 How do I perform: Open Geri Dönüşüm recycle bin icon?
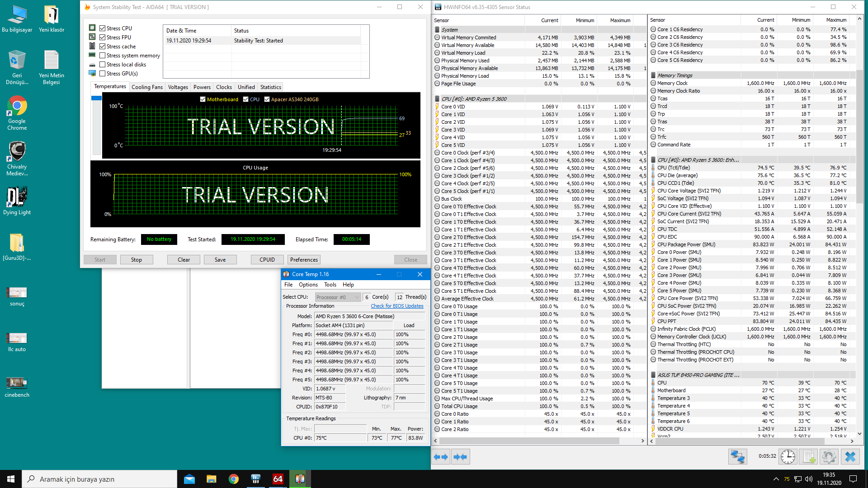pyautogui.click(x=17, y=68)
